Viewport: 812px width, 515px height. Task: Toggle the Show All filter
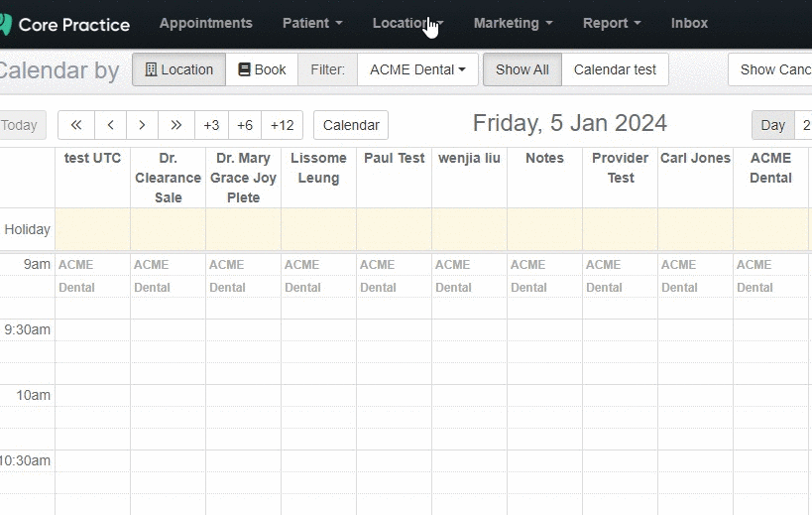pyautogui.click(x=522, y=69)
